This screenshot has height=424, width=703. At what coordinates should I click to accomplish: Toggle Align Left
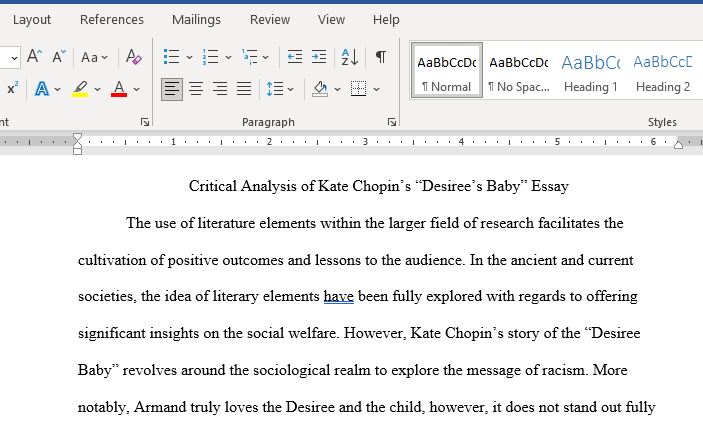pos(172,89)
